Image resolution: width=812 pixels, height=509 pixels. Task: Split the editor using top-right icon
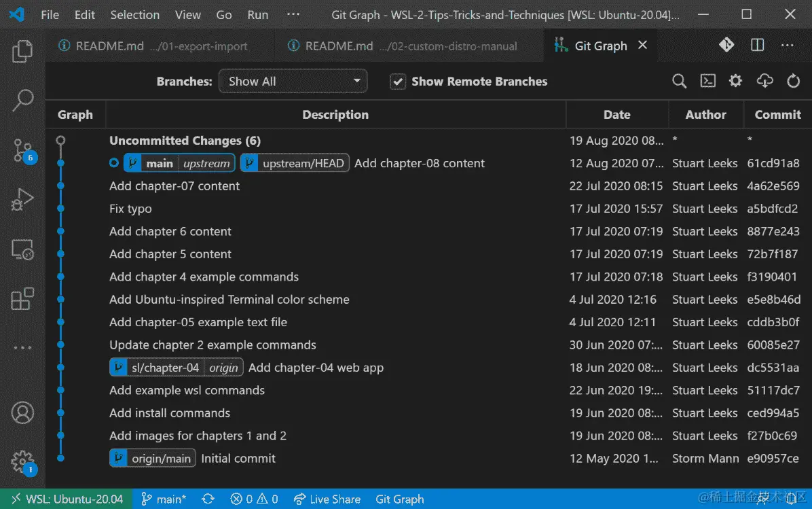pyautogui.click(x=757, y=45)
